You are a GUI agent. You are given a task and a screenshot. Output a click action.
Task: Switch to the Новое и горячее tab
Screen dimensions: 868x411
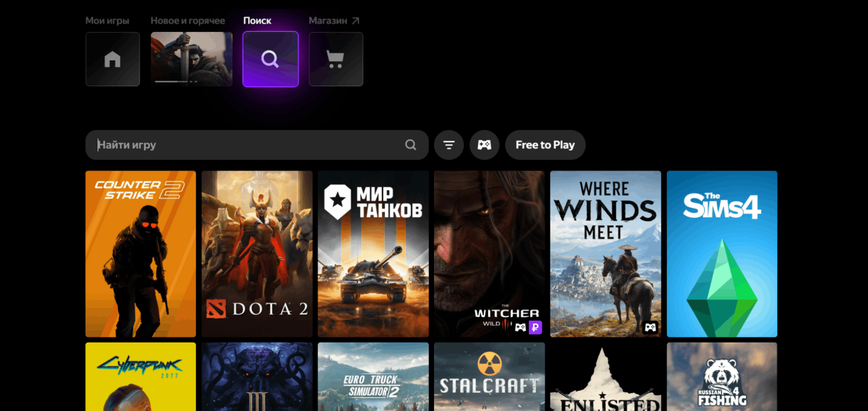188,21
